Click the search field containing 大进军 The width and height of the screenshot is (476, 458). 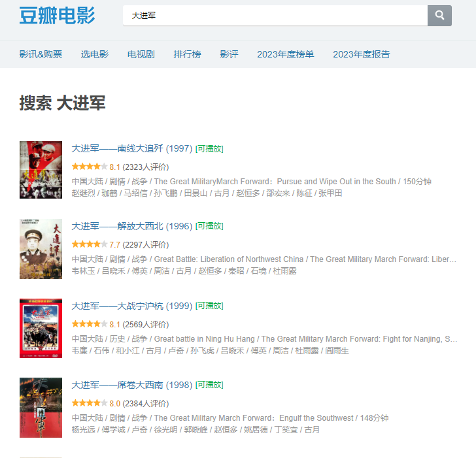pos(275,16)
